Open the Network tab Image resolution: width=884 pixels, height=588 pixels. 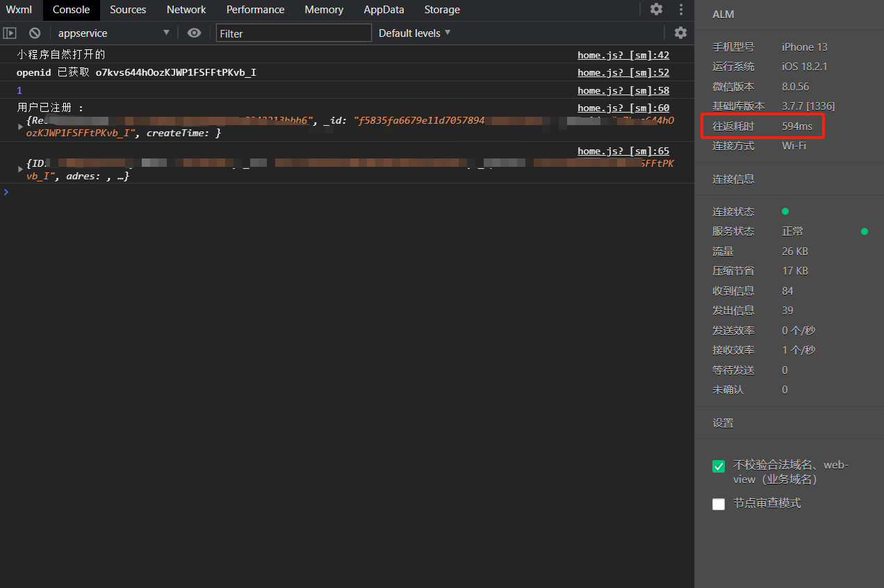coord(186,10)
